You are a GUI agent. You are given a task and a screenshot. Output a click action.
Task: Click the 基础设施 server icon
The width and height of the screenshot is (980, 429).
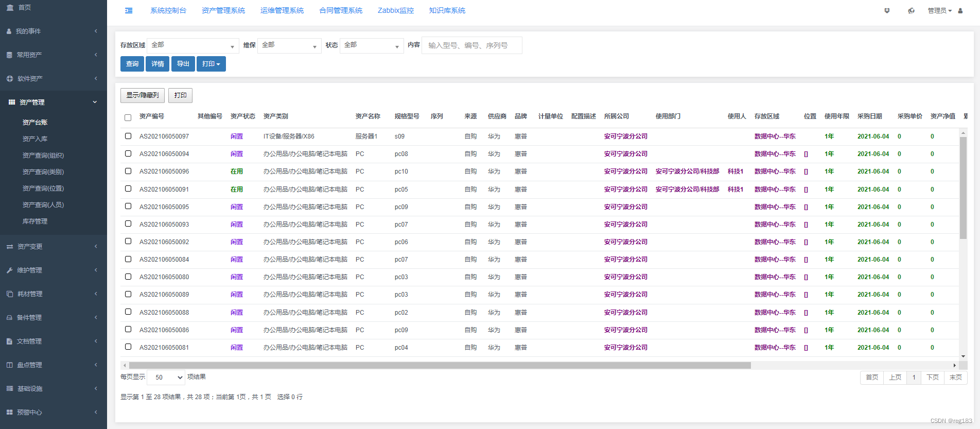click(x=10, y=389)
